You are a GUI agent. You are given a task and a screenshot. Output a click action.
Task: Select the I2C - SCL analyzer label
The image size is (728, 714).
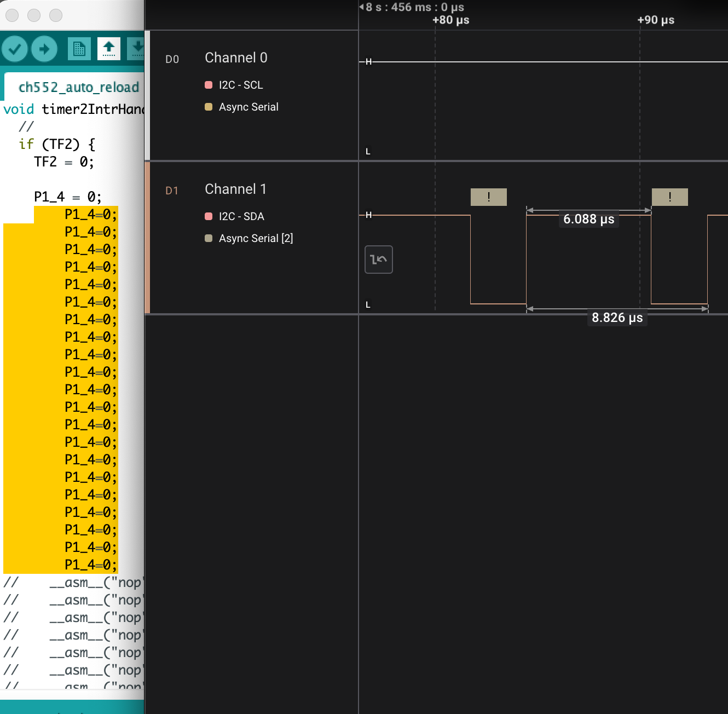pyautogui.click(x=241, y=85)
